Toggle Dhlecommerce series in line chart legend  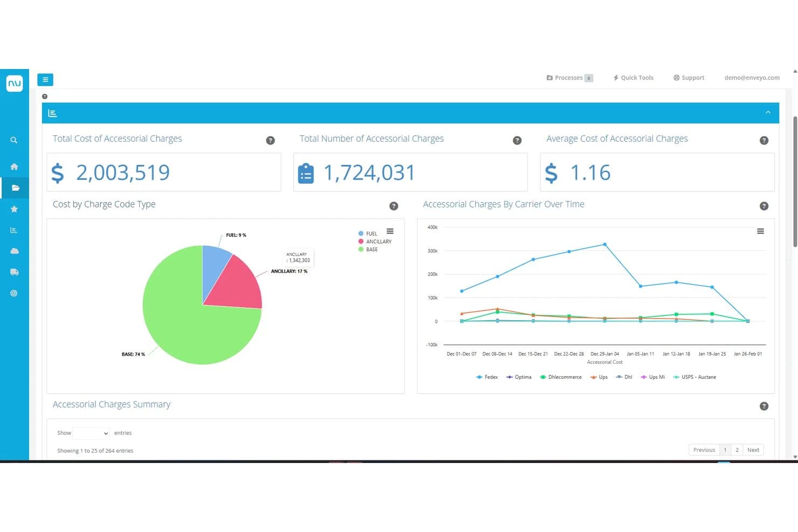tap(561, 377)
